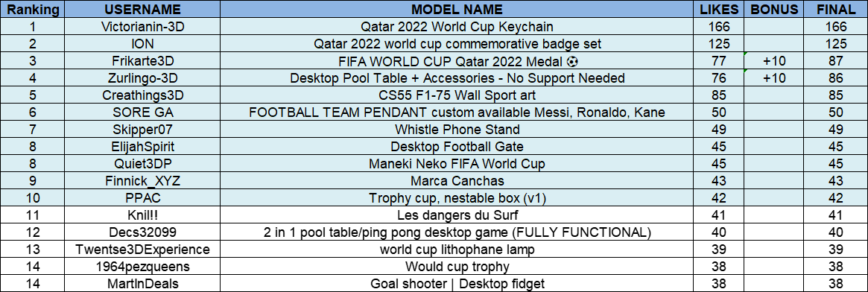868x292 pixels.
Task: Click the +10 bonus cell for Zurlingo-3D
Action: 774,78
